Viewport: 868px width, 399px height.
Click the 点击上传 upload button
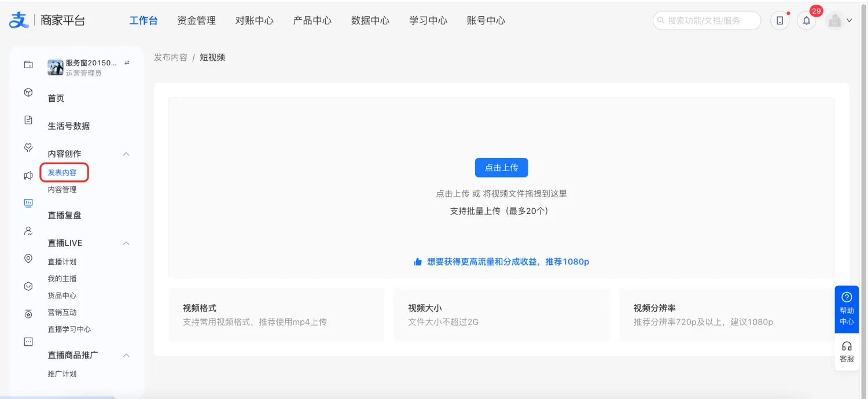[502, 168]
